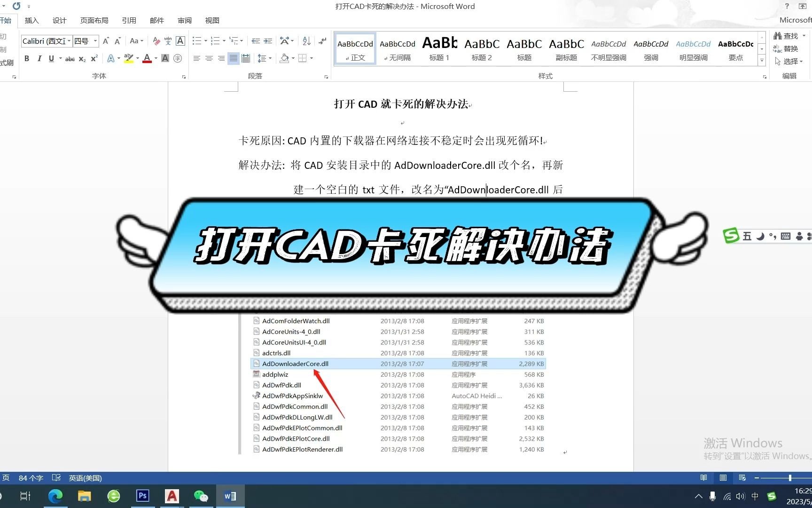Open proofing spell check status icon
812x508 pixels.
56,478
